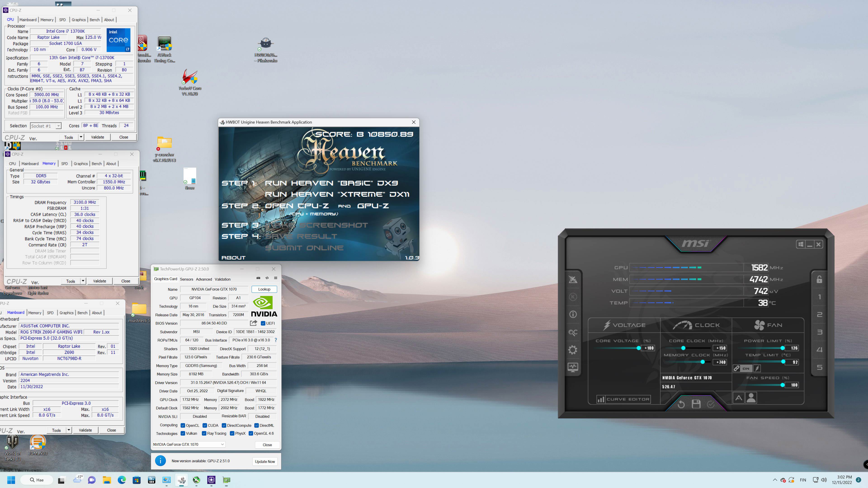868x488 pixels.
Task: Toggle the UEFI checkbox in GPU-Z
Action: coord(263,323)
